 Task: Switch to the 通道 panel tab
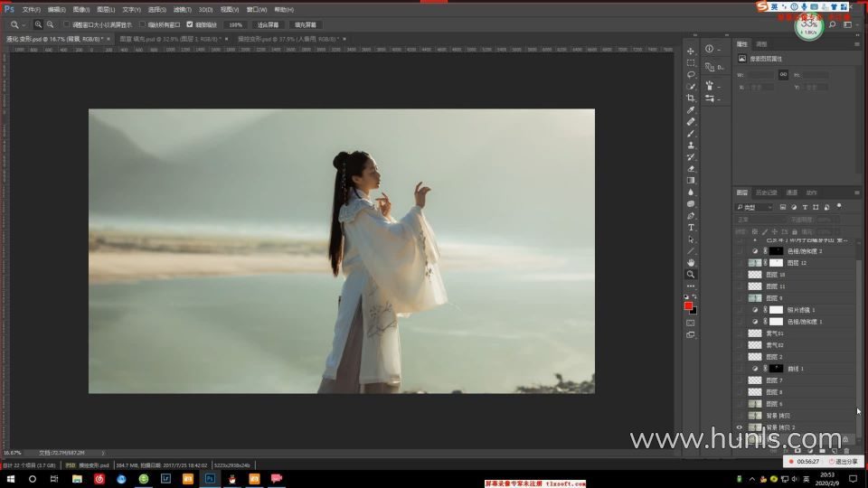[x=792, y=192]
